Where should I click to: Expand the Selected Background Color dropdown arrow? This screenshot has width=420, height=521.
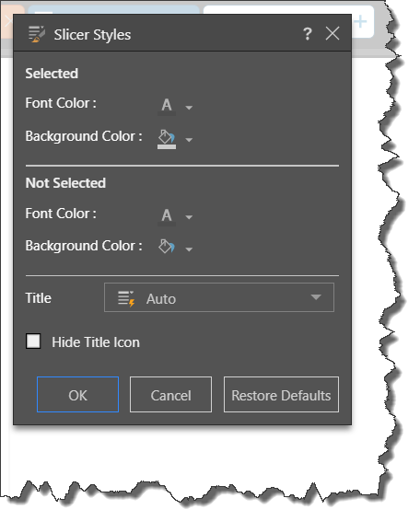(x=189, y=140)
